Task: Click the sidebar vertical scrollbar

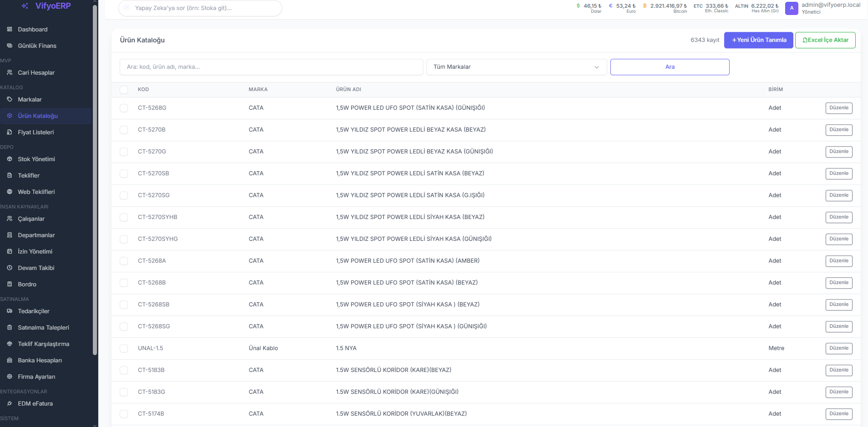Action: 95,180
